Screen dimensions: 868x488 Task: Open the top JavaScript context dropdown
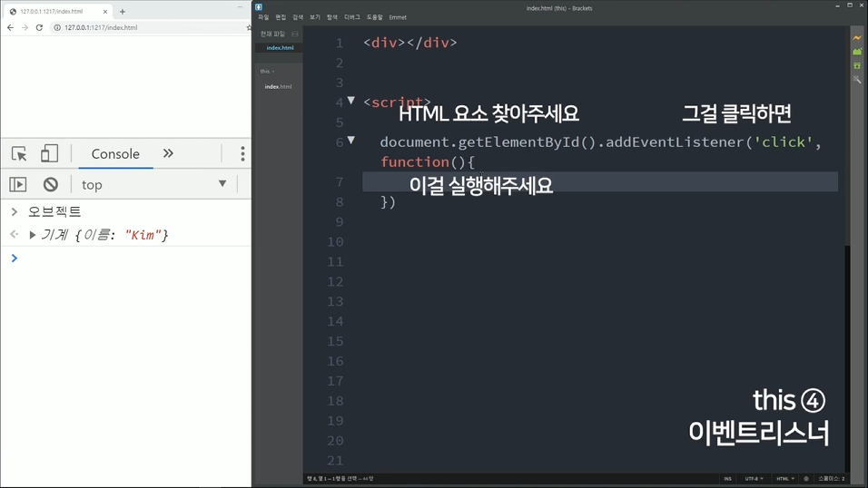(153, 184)
